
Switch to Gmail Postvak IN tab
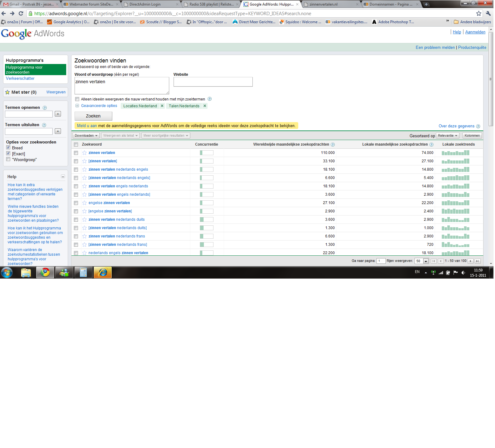pos(30,4)
